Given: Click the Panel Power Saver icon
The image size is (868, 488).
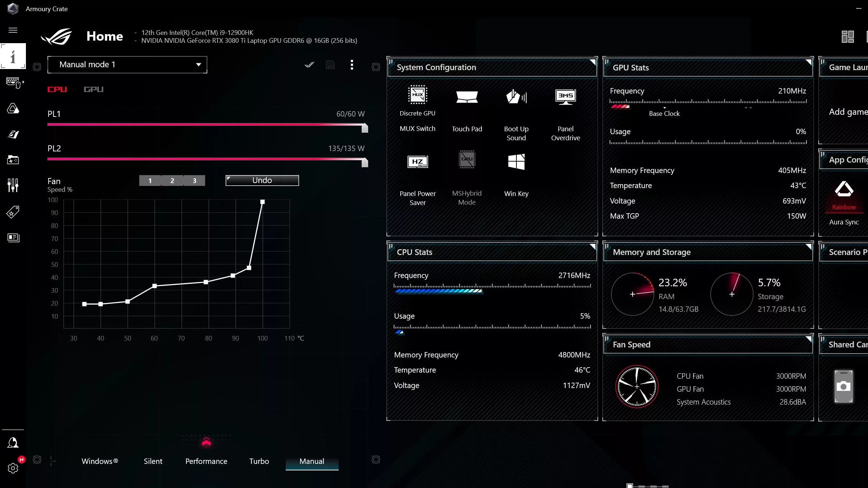Looking at the screenshot, I should coord(417,162).
